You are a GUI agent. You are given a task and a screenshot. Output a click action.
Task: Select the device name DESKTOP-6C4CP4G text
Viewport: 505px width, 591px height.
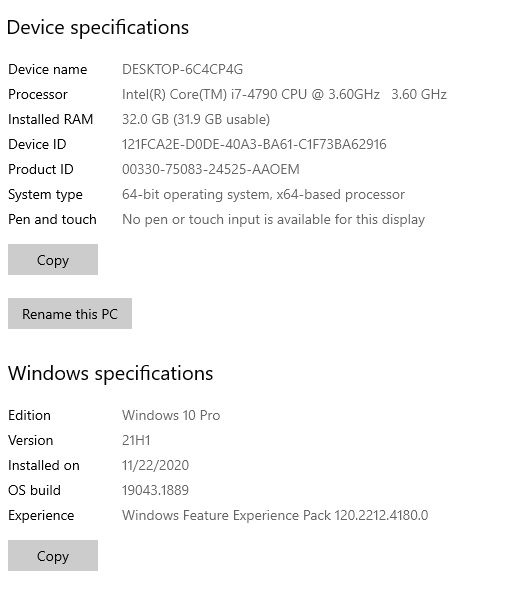[x=182, y=69]
